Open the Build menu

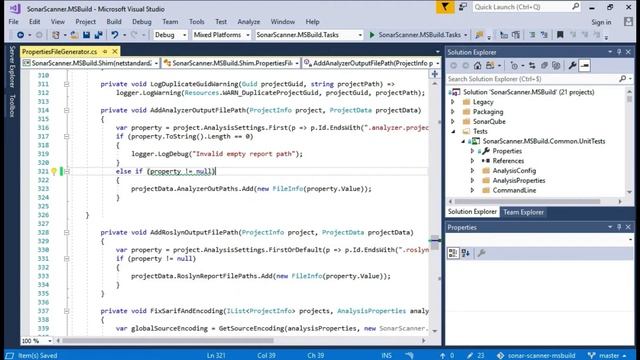(x=114, y=22)
